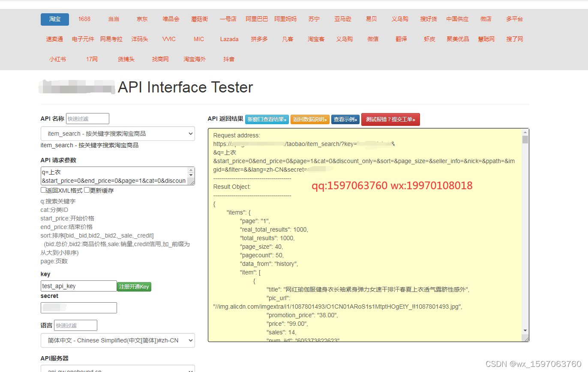The image size is (588, 372).
Task: Tick the 返回XML格式 checkbox
Action: pyautogui.click(x=43, y=190)
